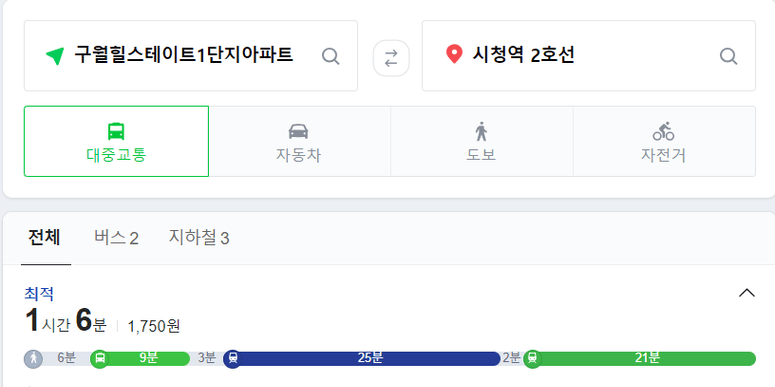Switch to the 지하철 3 tab
775x387 pixels.
[199, 238]
